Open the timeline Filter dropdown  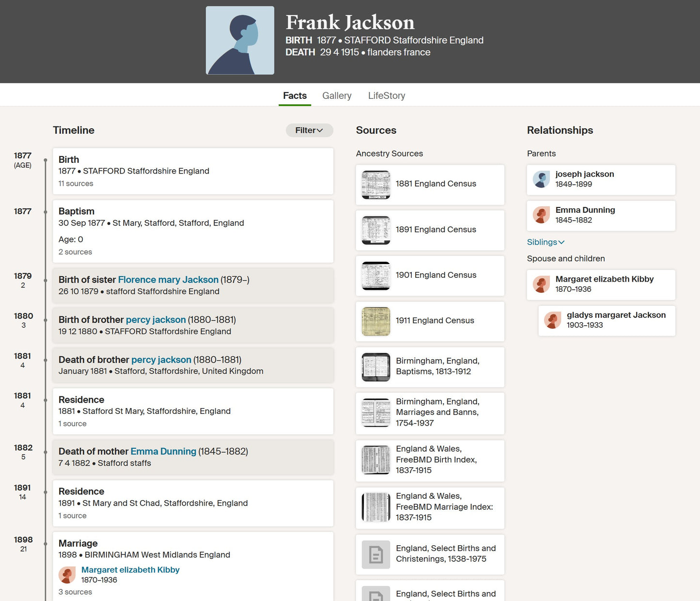coord(309,130)
